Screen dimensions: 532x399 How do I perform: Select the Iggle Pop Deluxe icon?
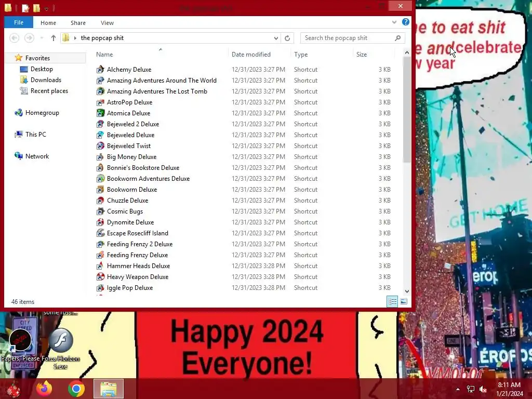(100, 288)
